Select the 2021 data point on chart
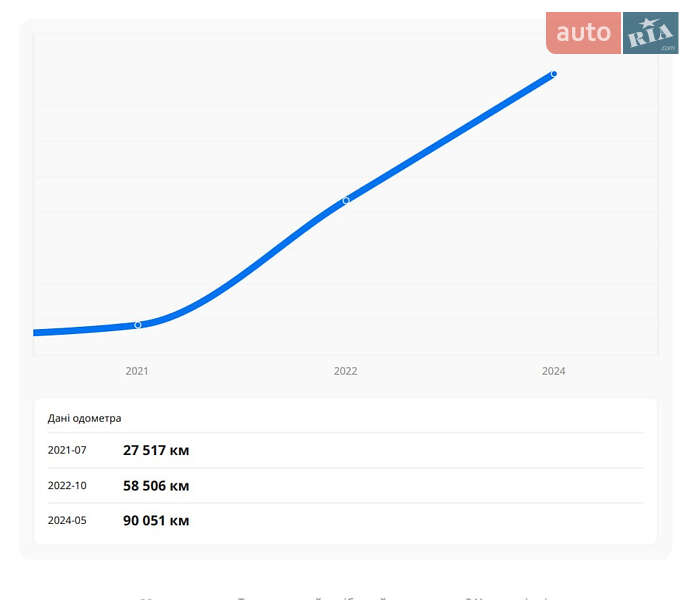Image resolution: width=691 pixels, height=600 pixels. 138,325
